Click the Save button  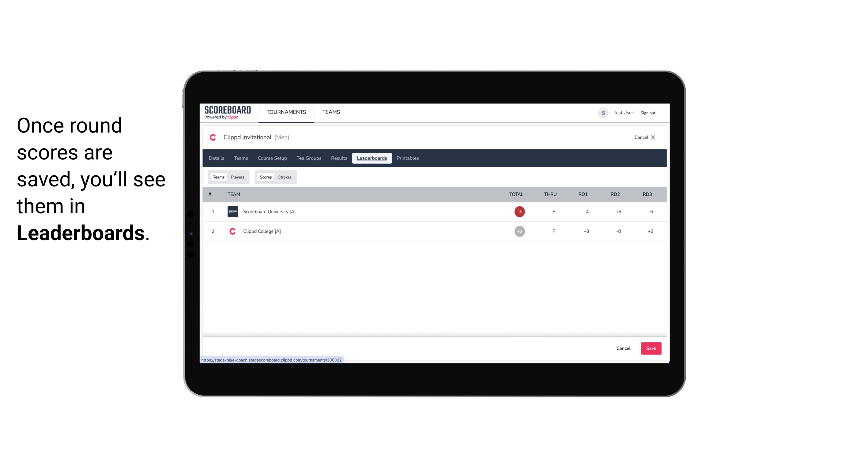click(x=650, y=348)
